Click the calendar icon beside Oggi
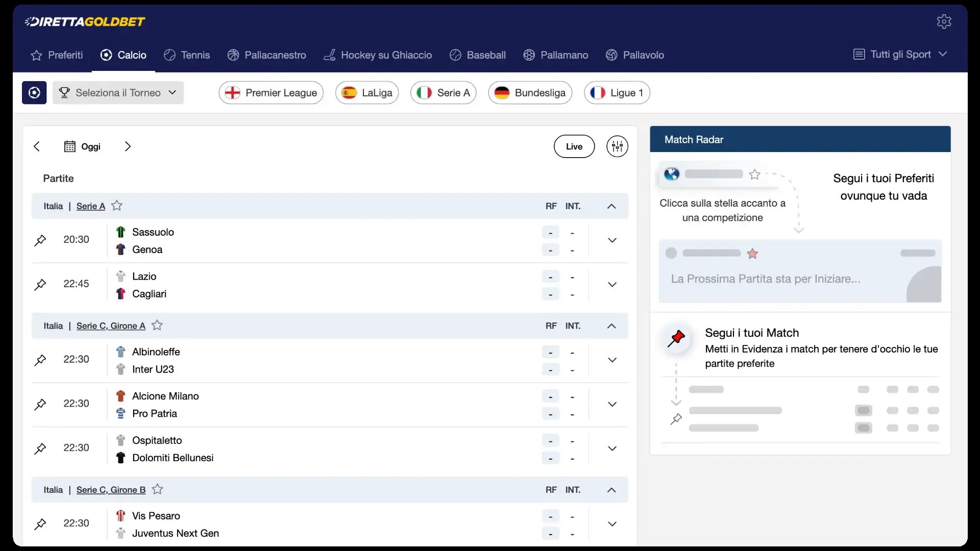The width and height of the screenshot is (980, 551). point(70,146)
